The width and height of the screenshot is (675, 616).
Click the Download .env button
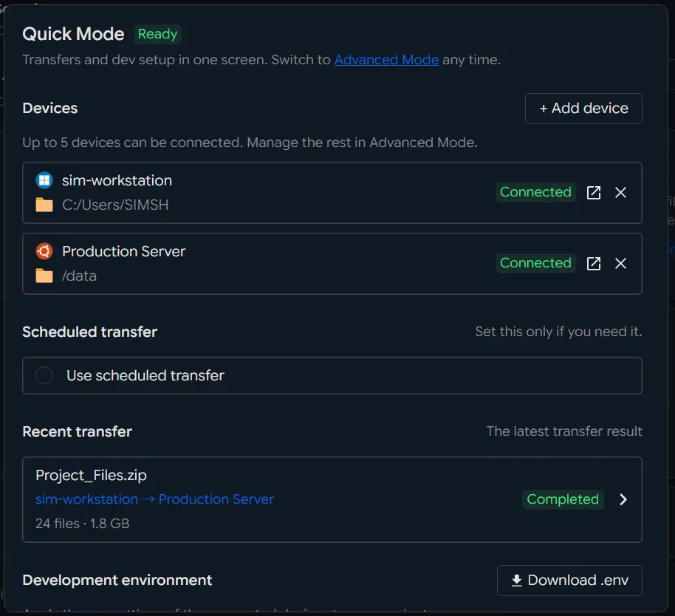point(569,581)
